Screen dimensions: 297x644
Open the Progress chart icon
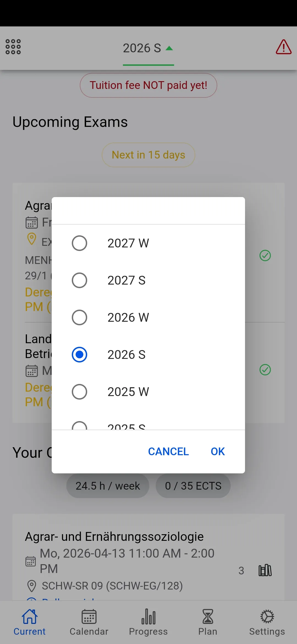tap(148, 616)
